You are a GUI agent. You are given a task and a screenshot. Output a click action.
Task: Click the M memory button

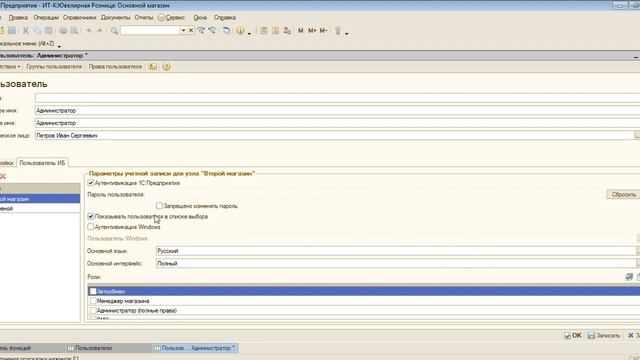point(301,31)
